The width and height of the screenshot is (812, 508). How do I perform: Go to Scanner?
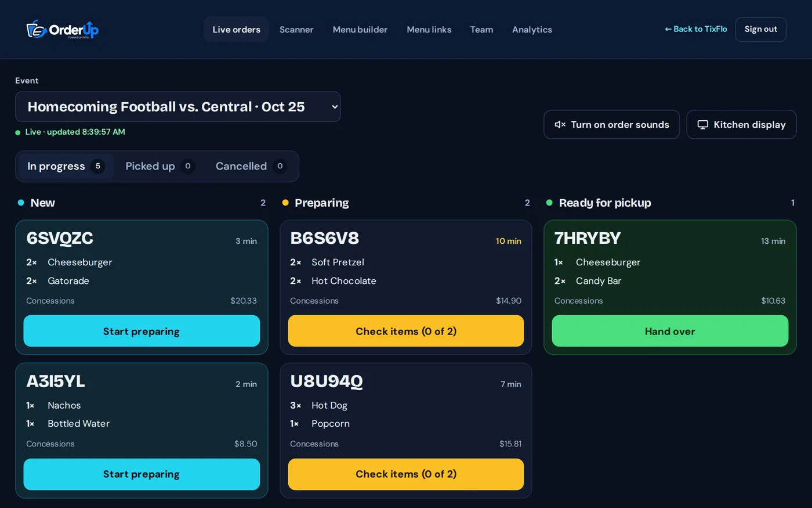coord(296,30)
